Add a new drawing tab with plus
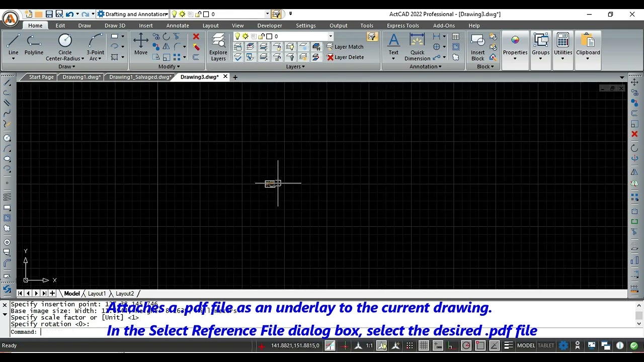 click(x=235, y=77)
